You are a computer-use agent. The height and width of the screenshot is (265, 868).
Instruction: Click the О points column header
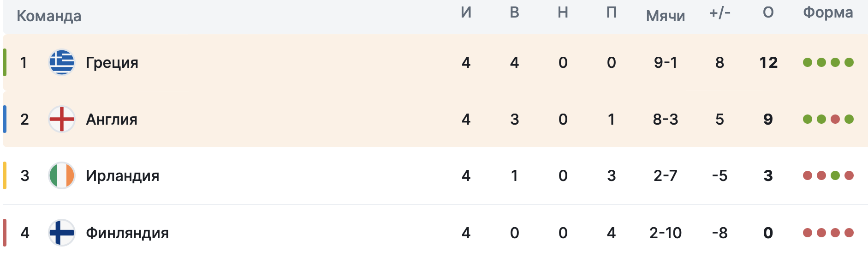point(768,12)
